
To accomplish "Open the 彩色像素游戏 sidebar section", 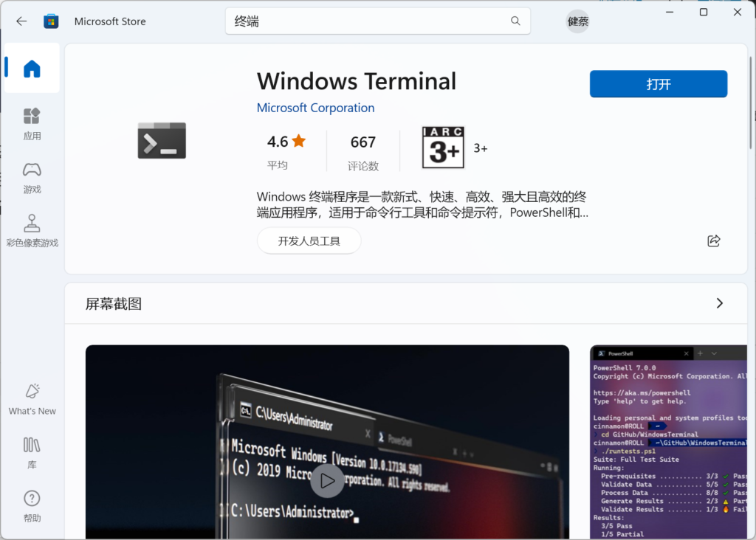I will click(32, 231).
